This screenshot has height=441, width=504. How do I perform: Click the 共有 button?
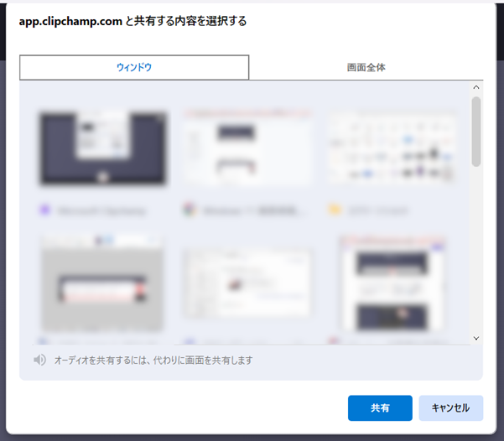(x=380, y=408)
